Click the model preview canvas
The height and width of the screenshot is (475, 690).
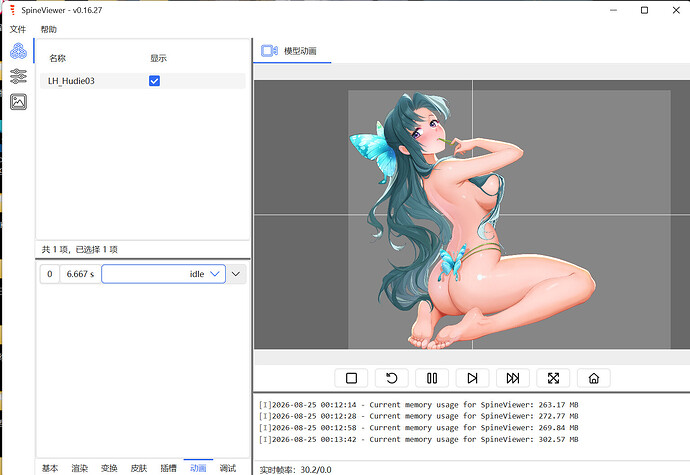point(472,214)
